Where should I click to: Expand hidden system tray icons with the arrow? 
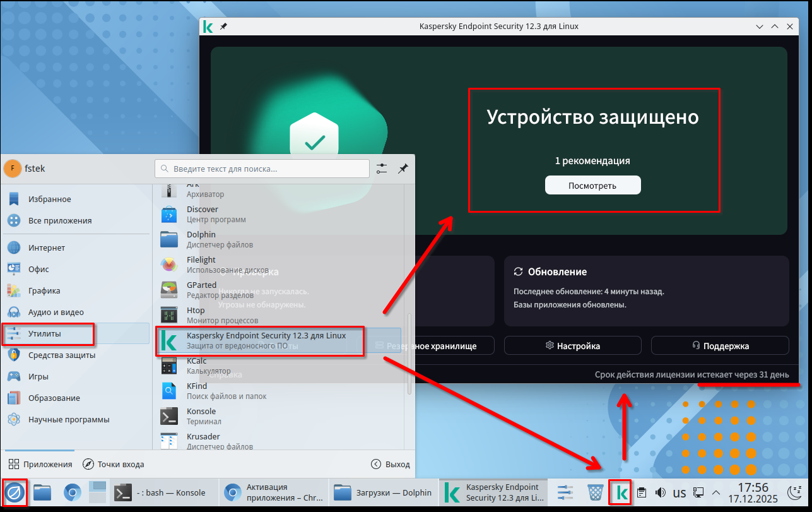716,492
